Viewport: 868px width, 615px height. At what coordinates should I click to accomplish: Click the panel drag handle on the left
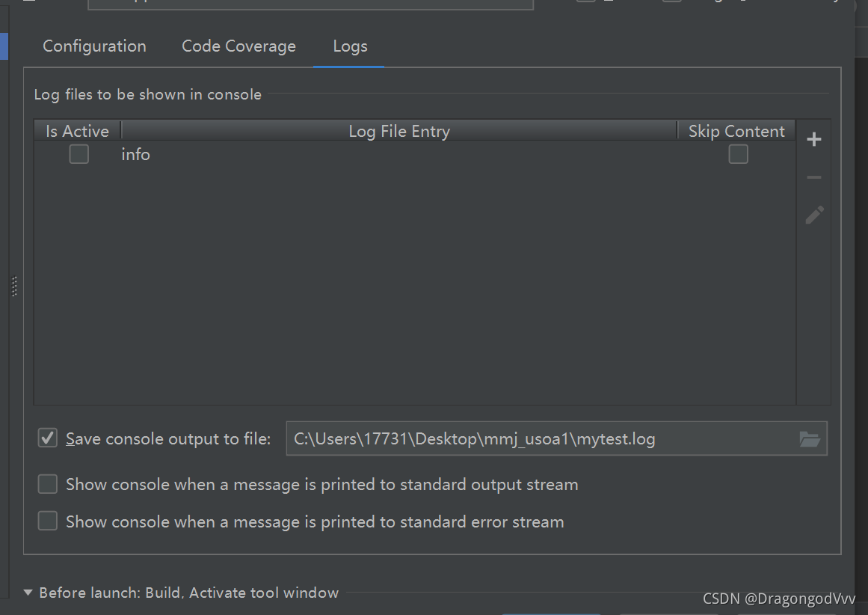13,287
